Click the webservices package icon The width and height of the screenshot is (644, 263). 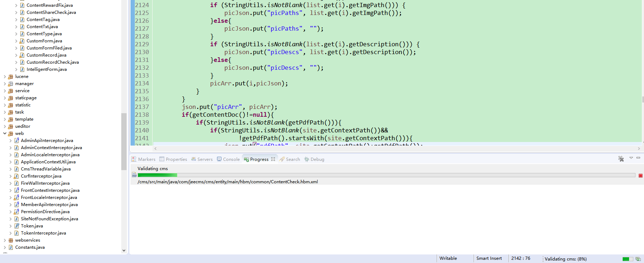11,240
